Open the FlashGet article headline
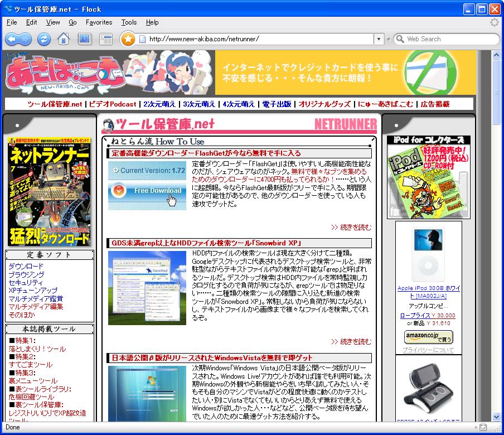 point(206,153)
